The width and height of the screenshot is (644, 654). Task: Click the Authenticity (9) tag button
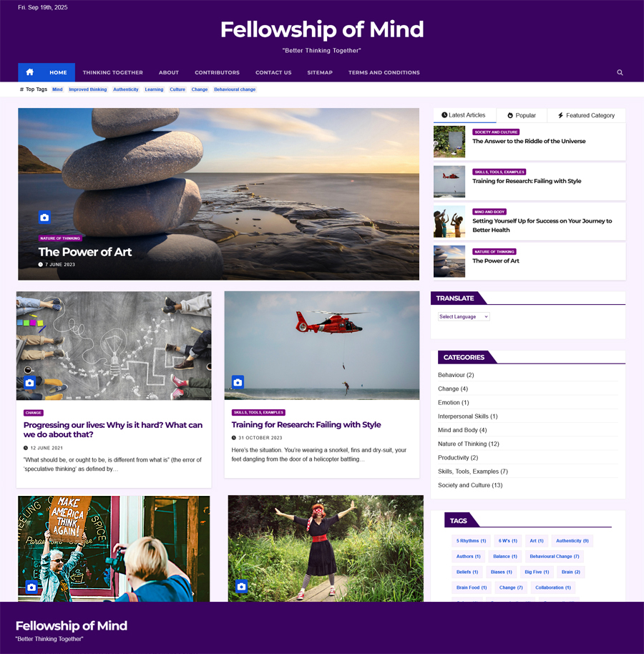point(572,541)
